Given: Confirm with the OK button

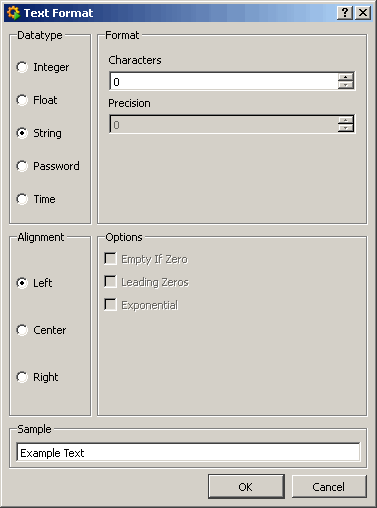Looking at the screenshot, I should (x=246, y=487).
